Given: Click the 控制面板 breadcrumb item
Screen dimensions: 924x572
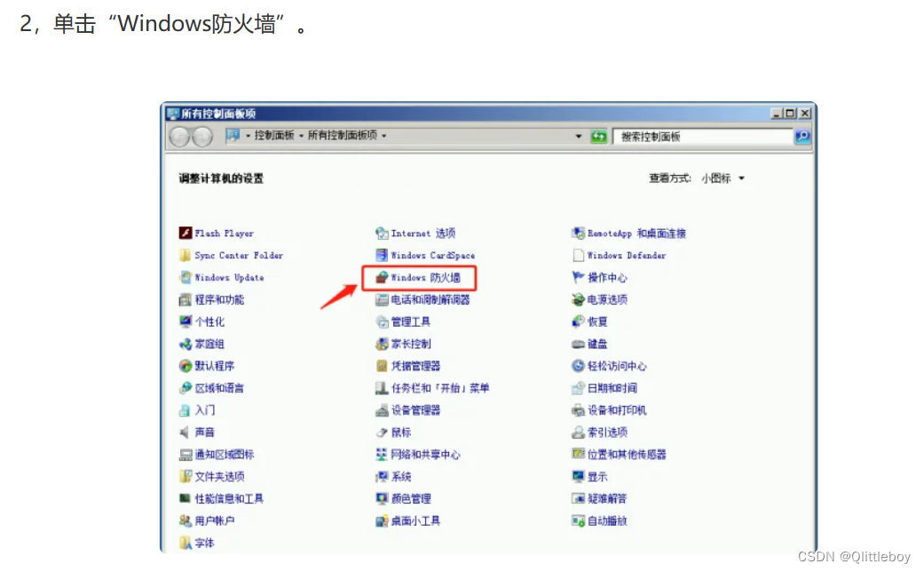Looking at the screenshot, I should coord(274,136).
